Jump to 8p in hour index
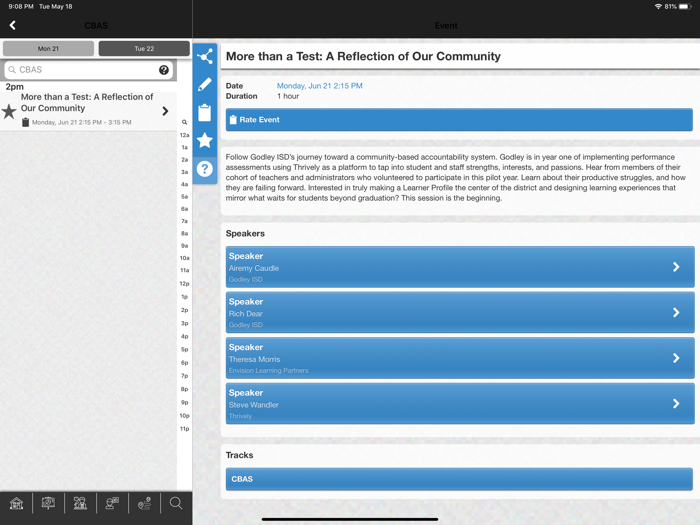 [184, 389]
